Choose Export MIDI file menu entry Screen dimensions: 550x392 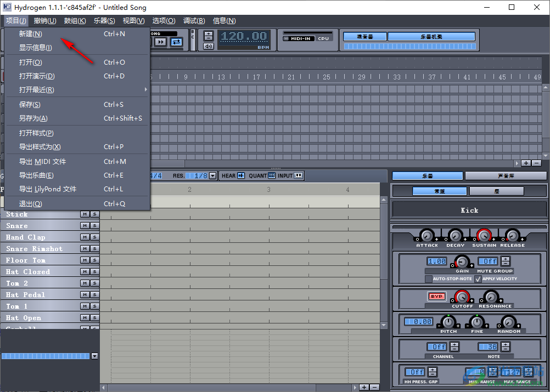77,162
